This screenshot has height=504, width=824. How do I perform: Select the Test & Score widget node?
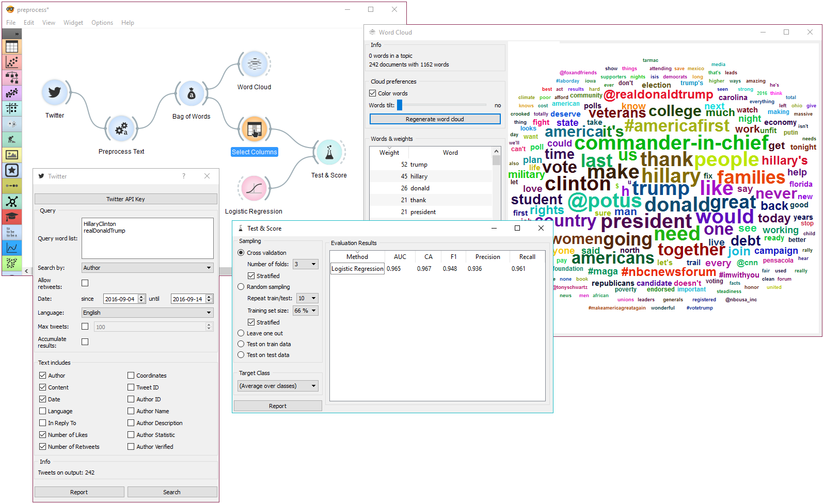click(x=329, y=153)
